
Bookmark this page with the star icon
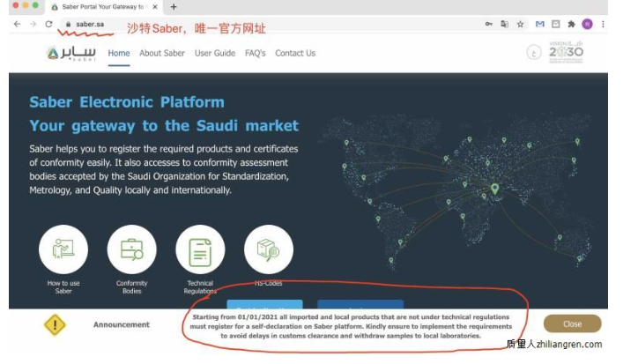(521, 24)
